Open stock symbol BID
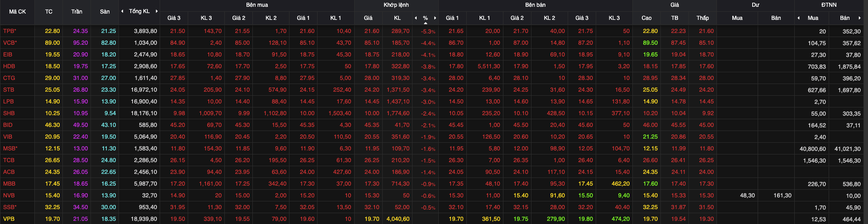The image size is (868, 224). 8,125
